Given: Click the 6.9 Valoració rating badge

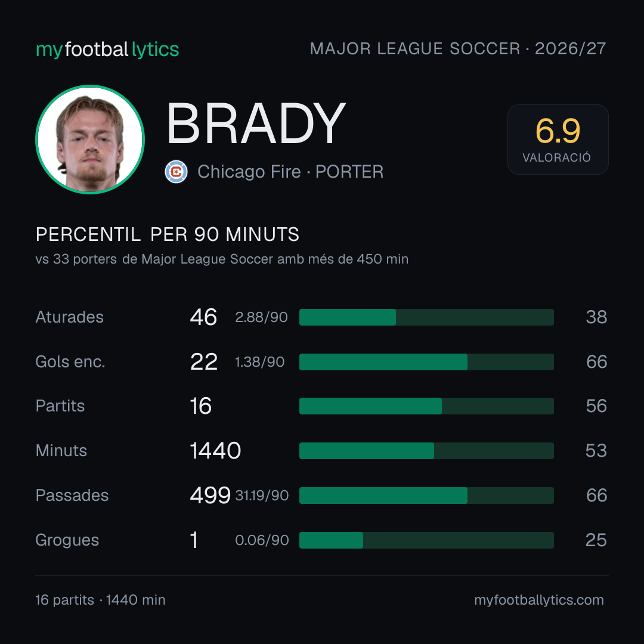Looking at the screenshot, I should point(558,140).
